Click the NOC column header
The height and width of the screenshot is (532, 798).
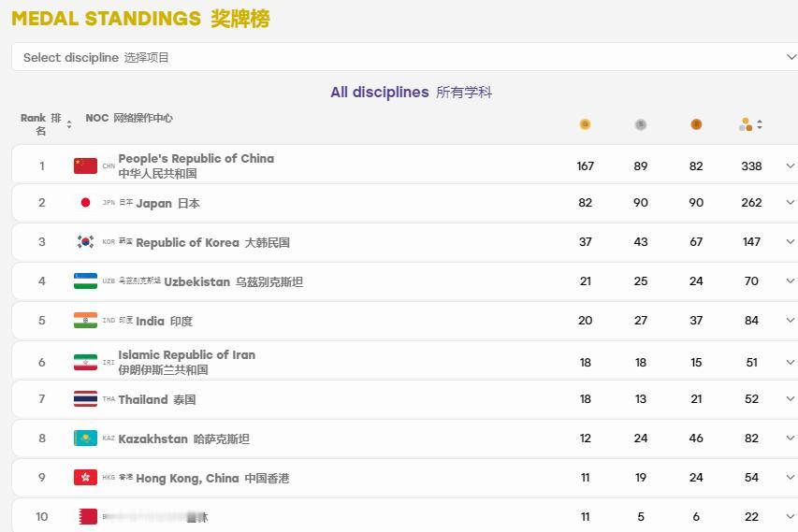click(129, 118)
